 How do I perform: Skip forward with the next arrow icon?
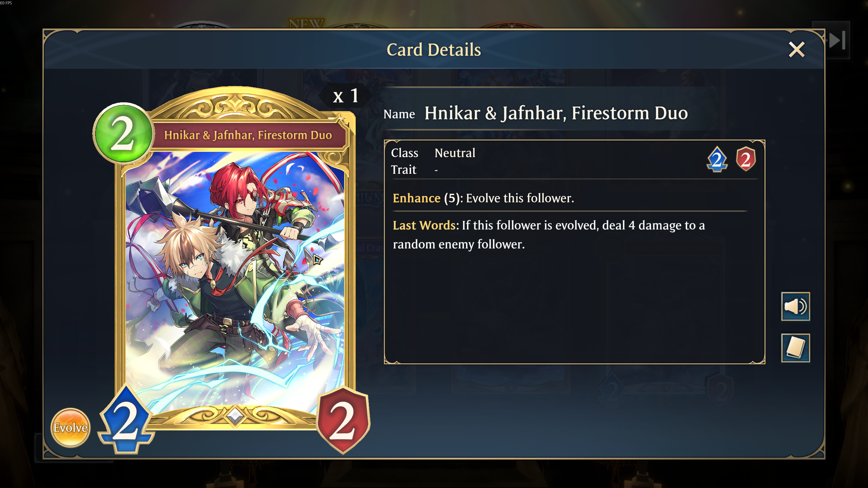tap(837, 40)
